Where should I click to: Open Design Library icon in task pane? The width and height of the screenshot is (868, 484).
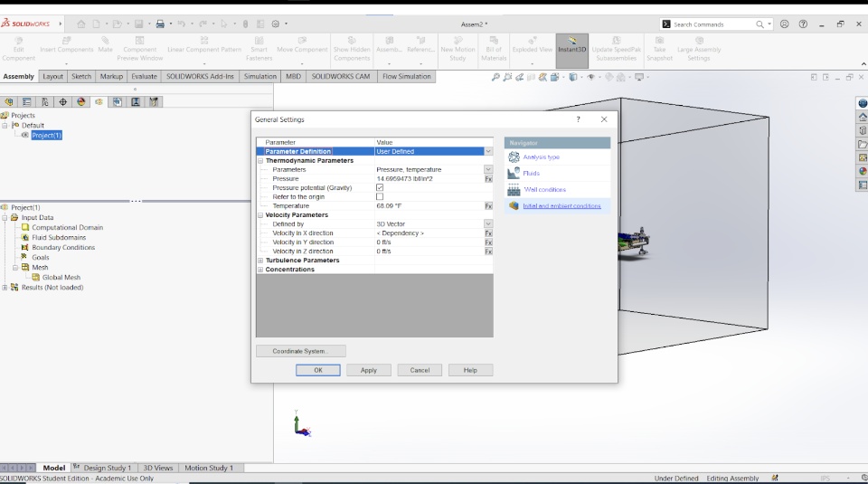pos(863,130)
